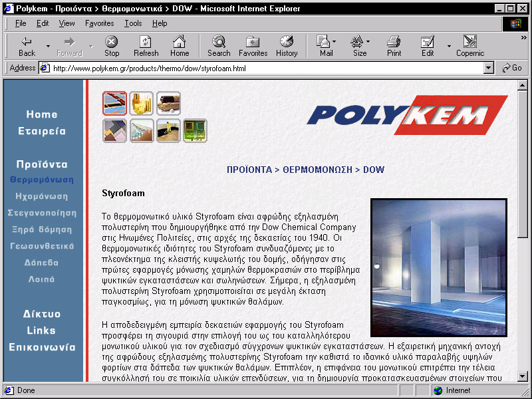
Task: Go to the Home page toolbar button
Action: (x=180, y=46)
